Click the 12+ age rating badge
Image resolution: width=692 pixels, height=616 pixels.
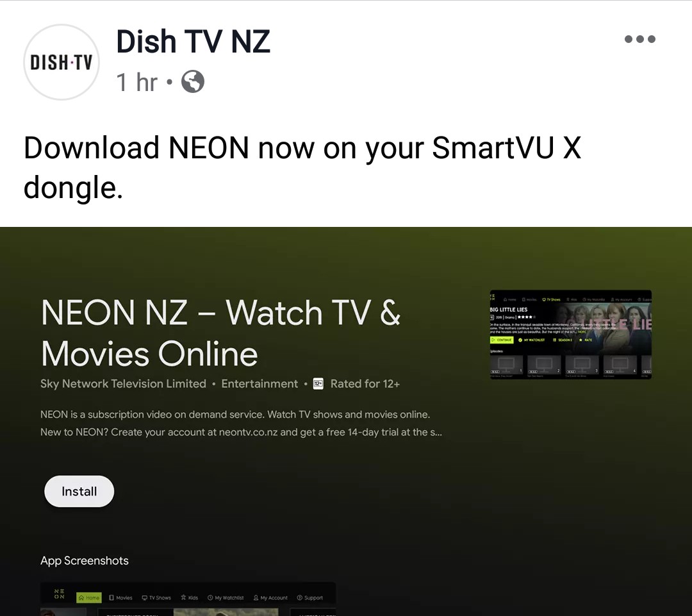tap(318, 384)
